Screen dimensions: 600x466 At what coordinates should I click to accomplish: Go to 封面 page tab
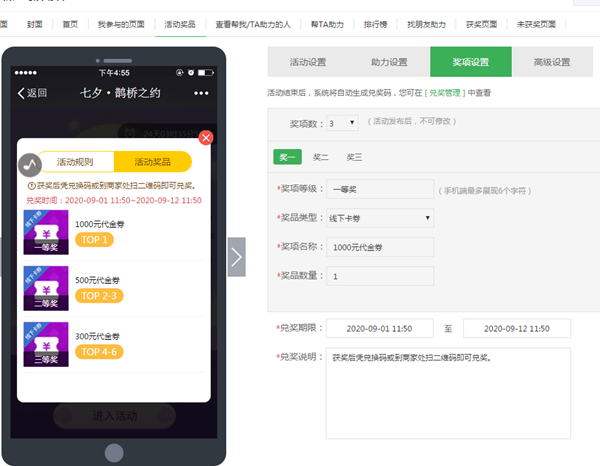[34, 24]
